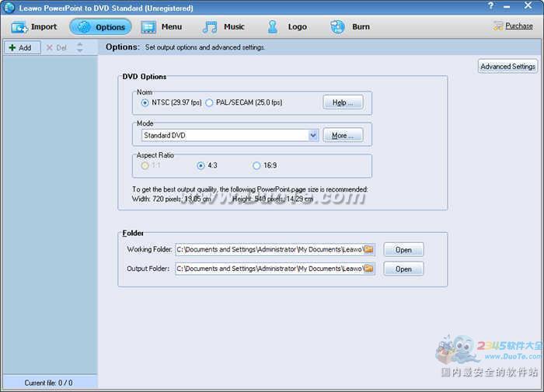Browse for Working Folder via folder icon
Image resolution: width=544 pixels, height=392 pixels.
point(369,249)
